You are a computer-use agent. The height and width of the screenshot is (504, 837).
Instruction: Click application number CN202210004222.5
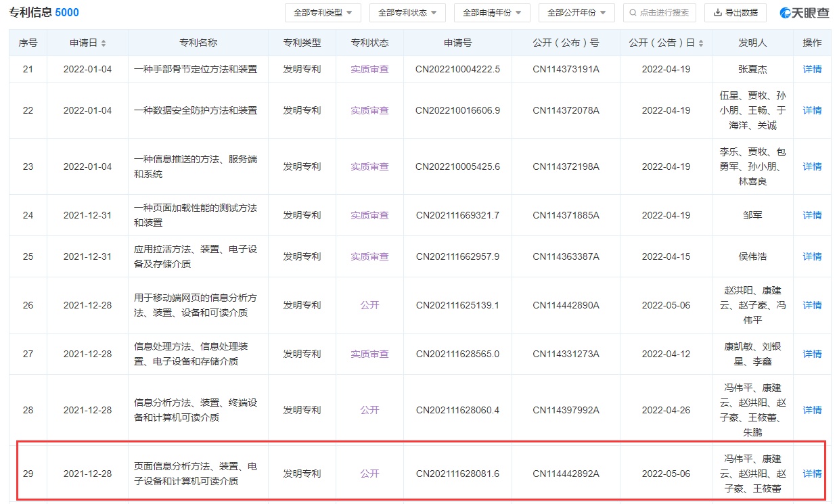[457, 69]
